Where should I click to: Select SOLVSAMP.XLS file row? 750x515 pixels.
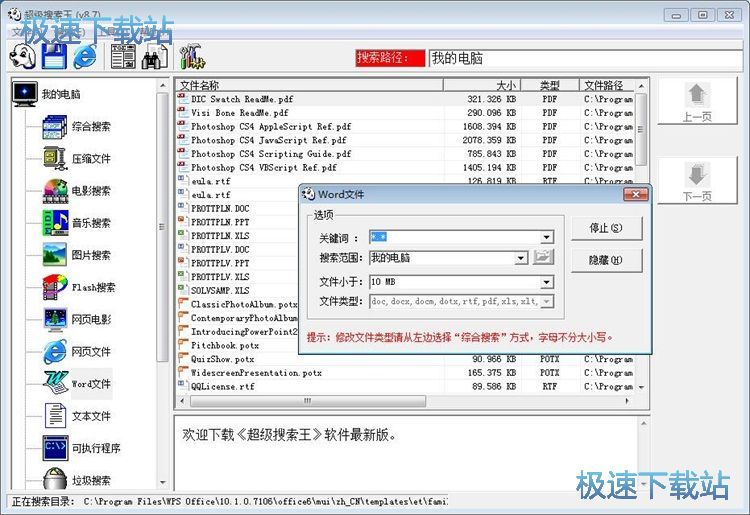(x=237, y=291)
